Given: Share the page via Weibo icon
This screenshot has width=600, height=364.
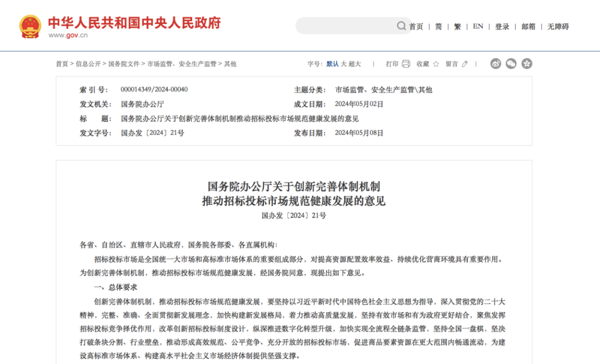Looking at the screenshot, I should (496, 64).
